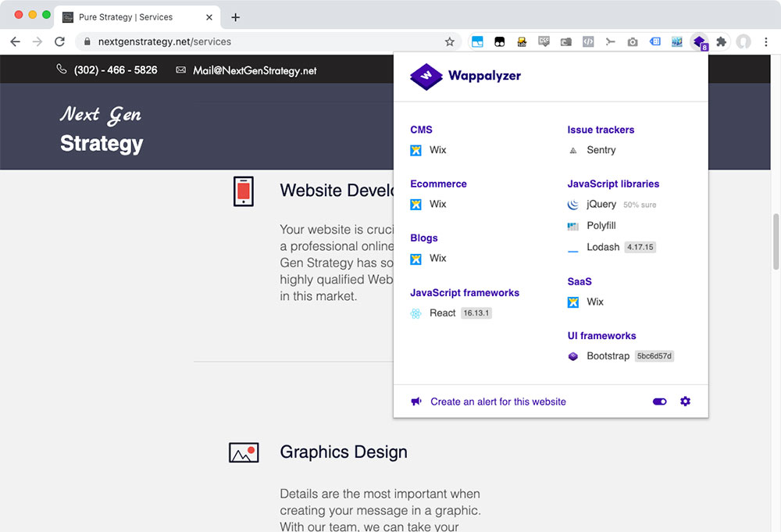781x532 pixels.
Task: Click the CSS checker extension icon
Action: click(544, 42)
